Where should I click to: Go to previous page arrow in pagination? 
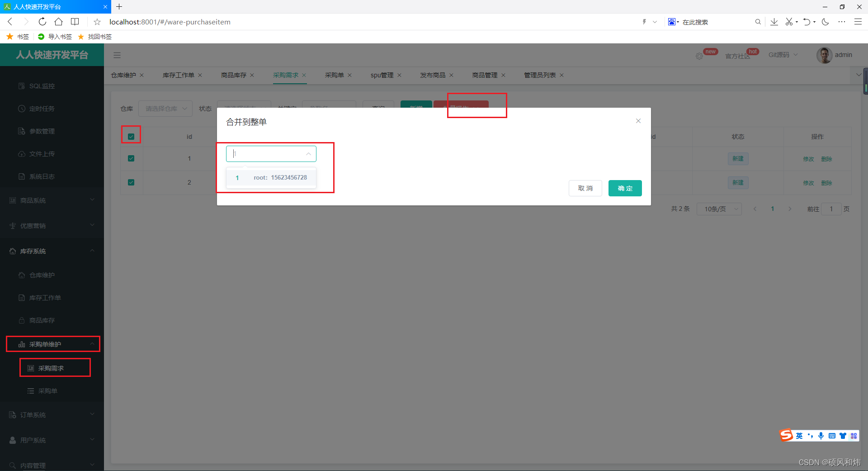coord(755,209)
